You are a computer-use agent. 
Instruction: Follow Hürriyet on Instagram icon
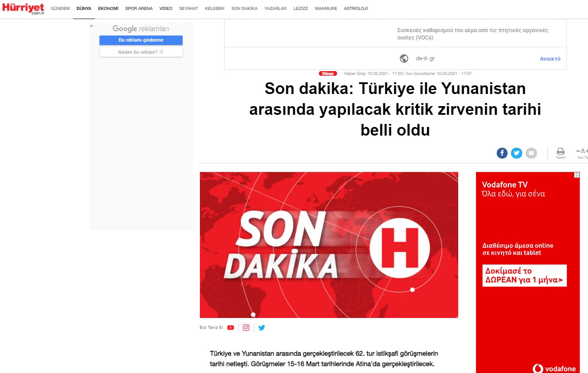coord(246,328)
